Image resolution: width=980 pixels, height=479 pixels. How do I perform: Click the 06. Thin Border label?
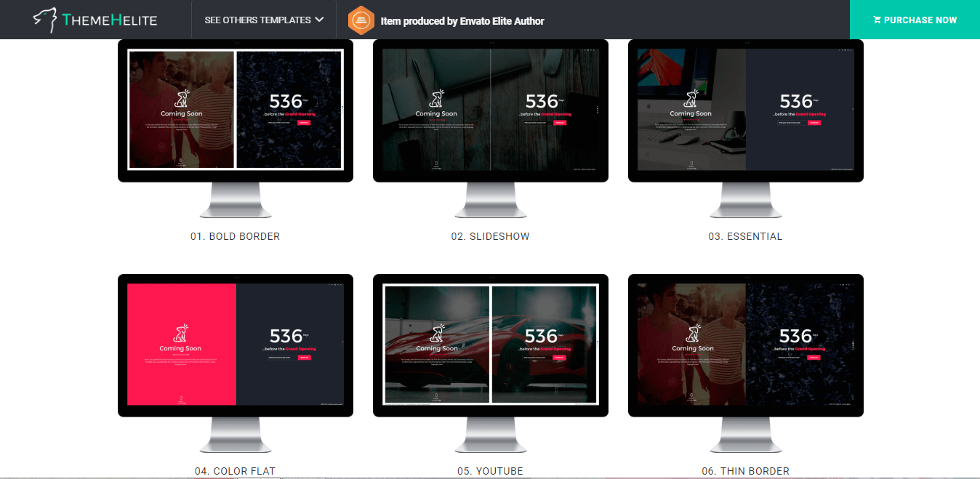click(x=745, y=471)
